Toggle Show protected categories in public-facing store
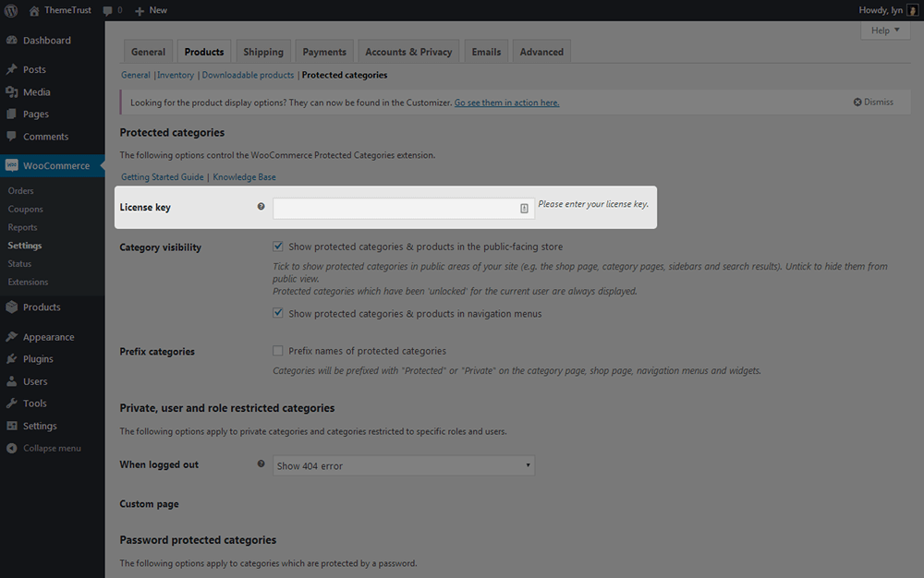Viewport: 924px width, 578px height. click(277, 246)
